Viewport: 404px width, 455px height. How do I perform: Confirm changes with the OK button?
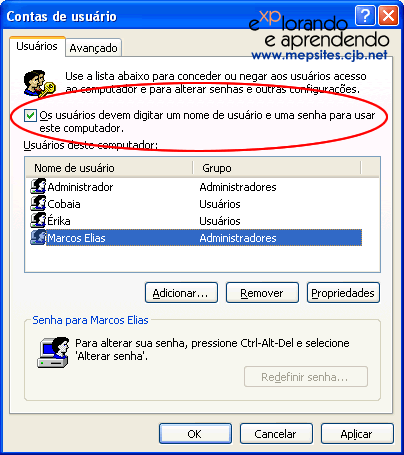(195, 434)
